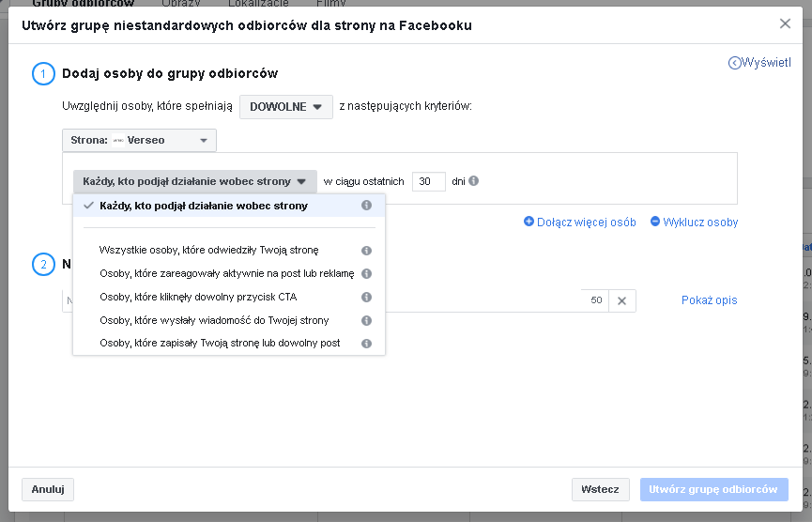Click the Wstecz button

tap(600, 490)
